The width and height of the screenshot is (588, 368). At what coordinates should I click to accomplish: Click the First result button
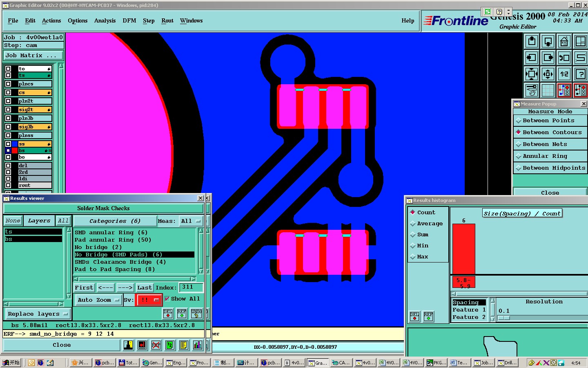(84, 288)
